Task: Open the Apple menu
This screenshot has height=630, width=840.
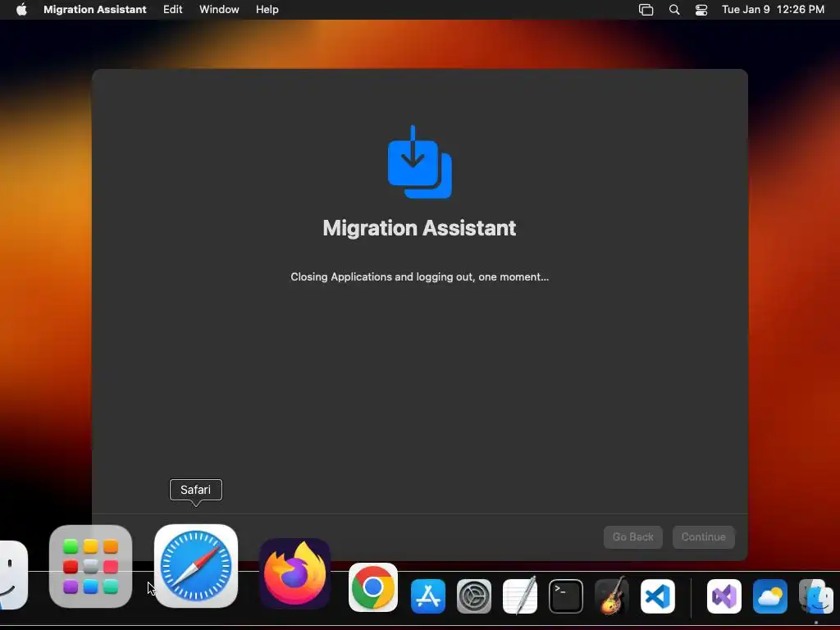Action: pyautogui.click(x=21, y=10)
